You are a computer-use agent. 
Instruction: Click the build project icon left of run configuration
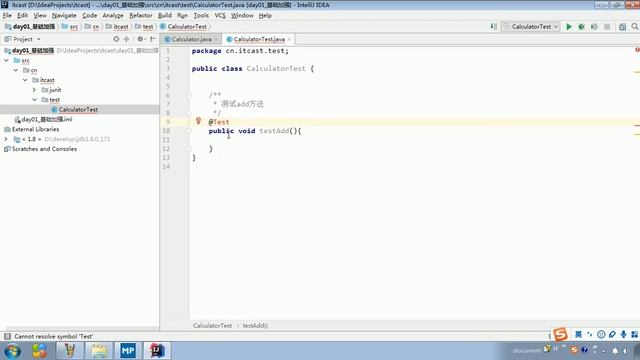pyautogui.click(x=494, y=27)
